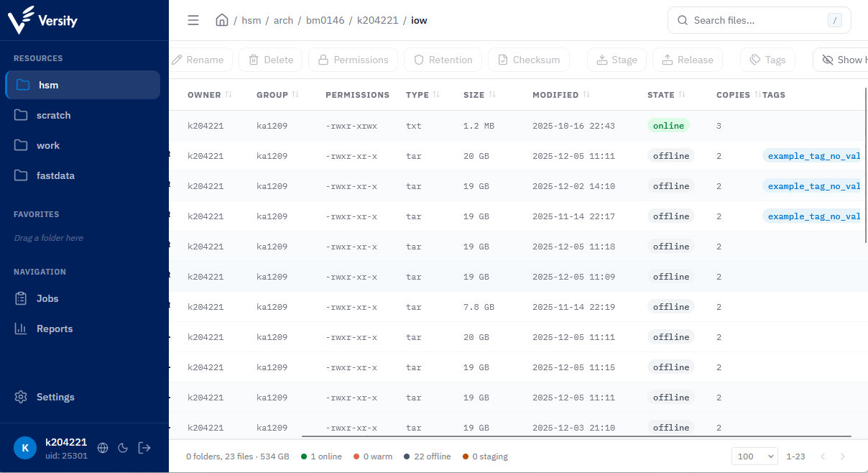Viewport: 868px width, 473px height.
Task: Click the tag on the 2025-12-02 14:10 row
Action: pyautogui.click(x=812, y=186)
